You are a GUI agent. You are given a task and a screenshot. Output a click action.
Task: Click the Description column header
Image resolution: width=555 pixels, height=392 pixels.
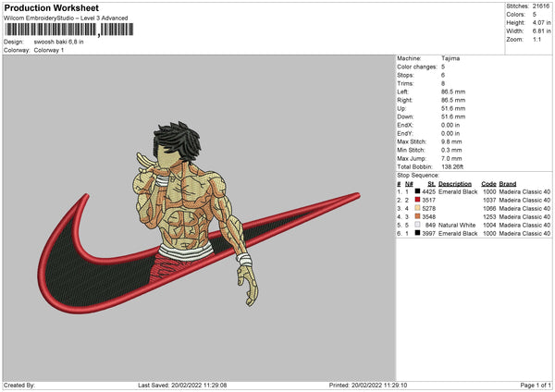[x=455, y=184]
